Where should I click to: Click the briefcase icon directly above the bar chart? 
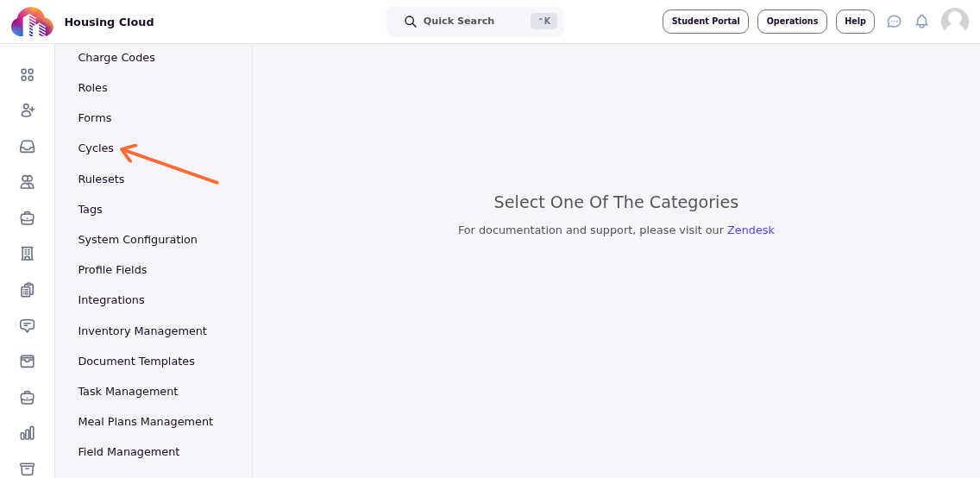coord(27,398)
